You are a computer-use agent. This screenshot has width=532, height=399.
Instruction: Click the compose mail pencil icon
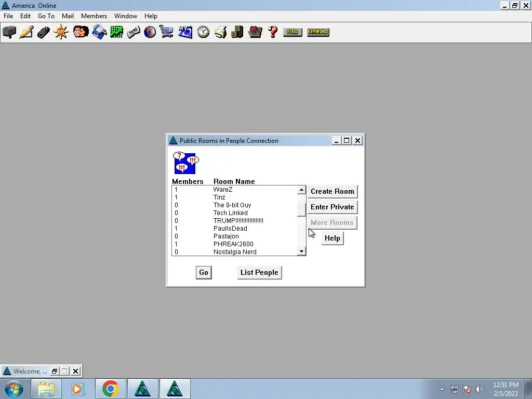(x=26, y=32)
